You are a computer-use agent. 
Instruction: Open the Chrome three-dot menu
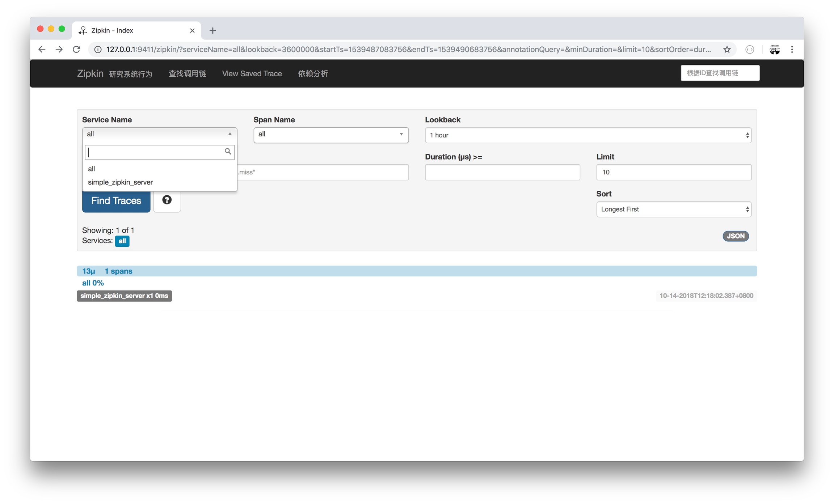(x=792, y=50)
